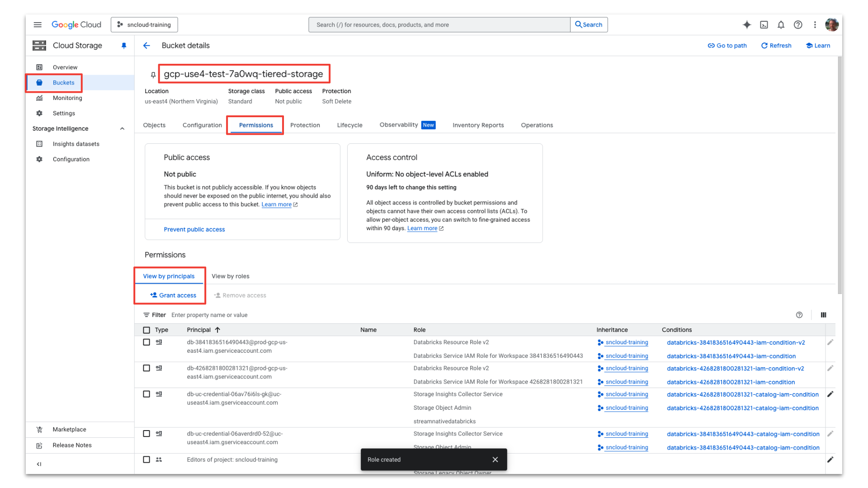Viewport: 868px width, 488px height.
Task: Collapse the left navigation sidebar
Action: coord(39,464)
